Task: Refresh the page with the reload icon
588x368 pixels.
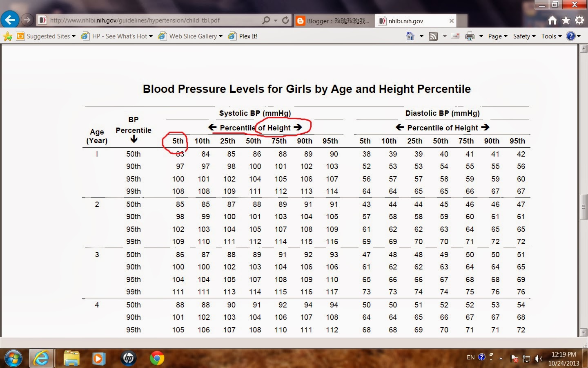Action: pyautogui.click(x=285, y=20)
